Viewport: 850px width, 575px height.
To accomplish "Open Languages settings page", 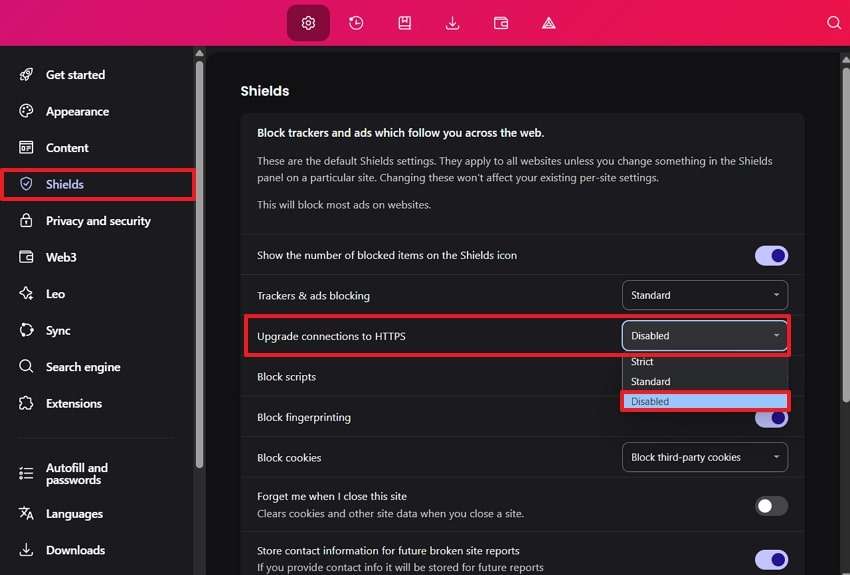I will [x=74, y=514].
